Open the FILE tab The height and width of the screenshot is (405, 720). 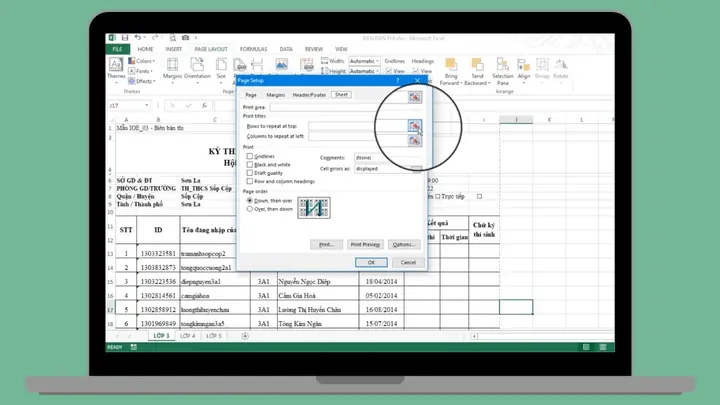pyautogui.click(x=118, y=49)
